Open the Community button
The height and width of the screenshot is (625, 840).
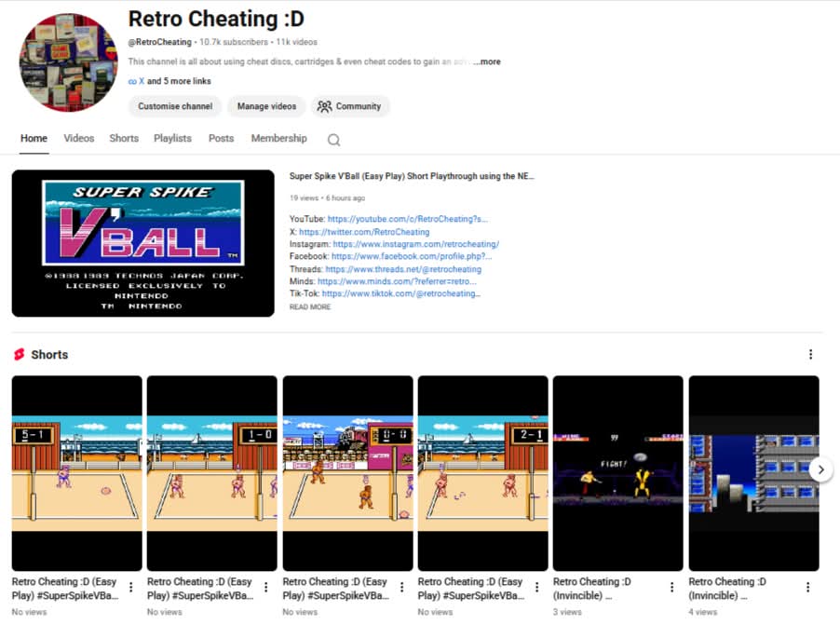(350, 106)
